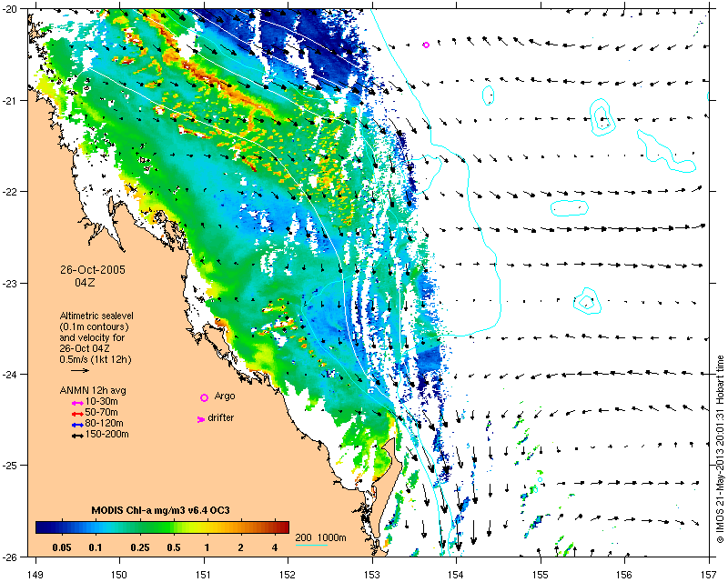This screenshot has height=582, width=728.
Task: Click the 'Argo' legend label
Action: click(225, 396)
